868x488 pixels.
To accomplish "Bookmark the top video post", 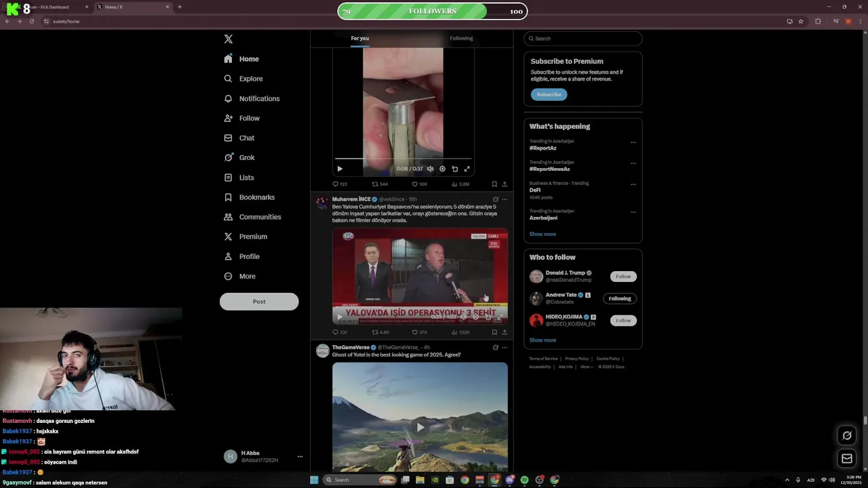I will (x=494, y=184).
